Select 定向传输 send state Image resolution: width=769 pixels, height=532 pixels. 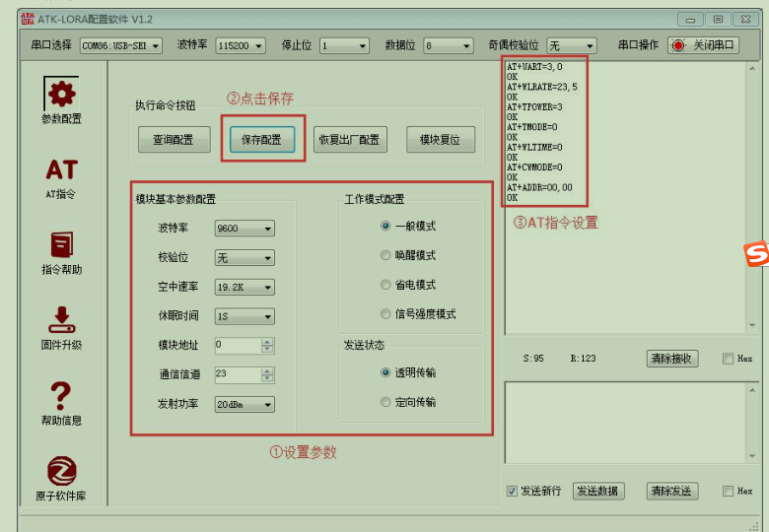click(385, 402)
